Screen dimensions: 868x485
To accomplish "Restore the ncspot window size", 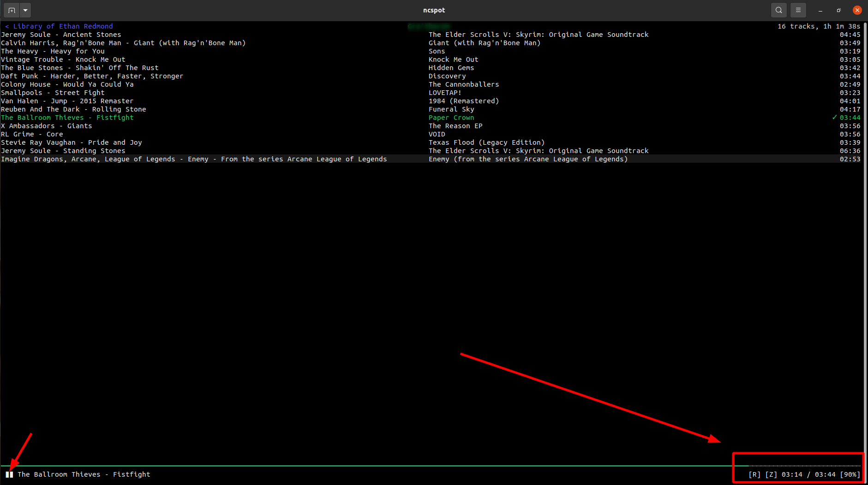I will coord(839,10).
